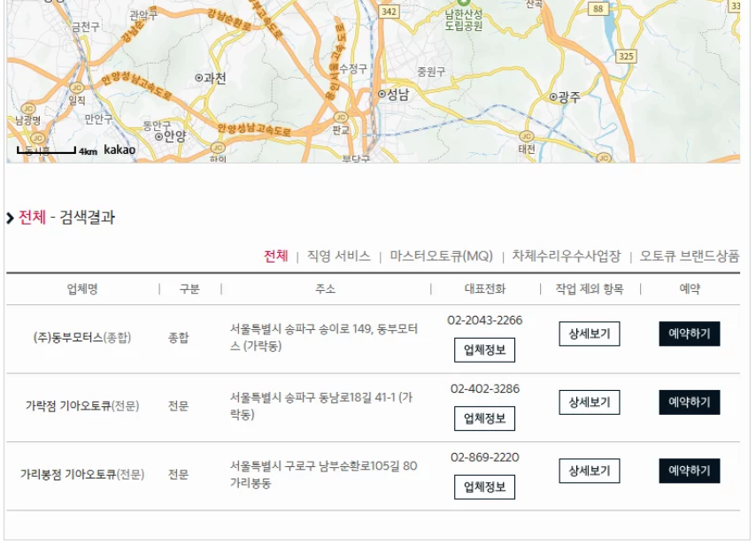
Task: Open 상세보기 for 가락점 기아오토큐
Action: point(590,402)
